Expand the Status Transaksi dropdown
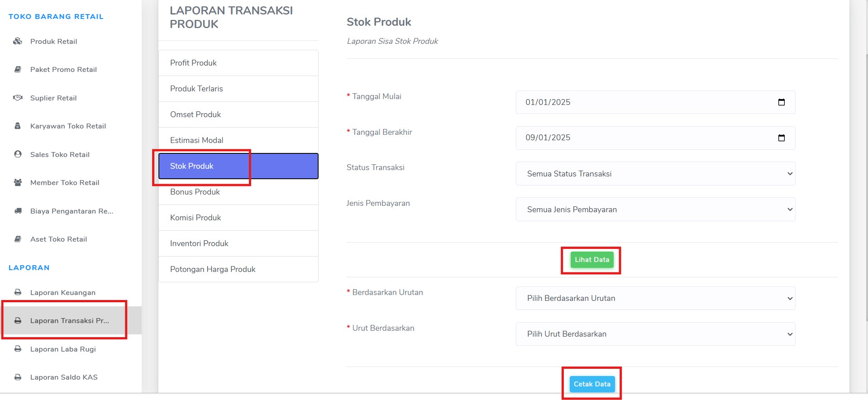The width and height of the screenshot is (868, 400). pos(655,174)
